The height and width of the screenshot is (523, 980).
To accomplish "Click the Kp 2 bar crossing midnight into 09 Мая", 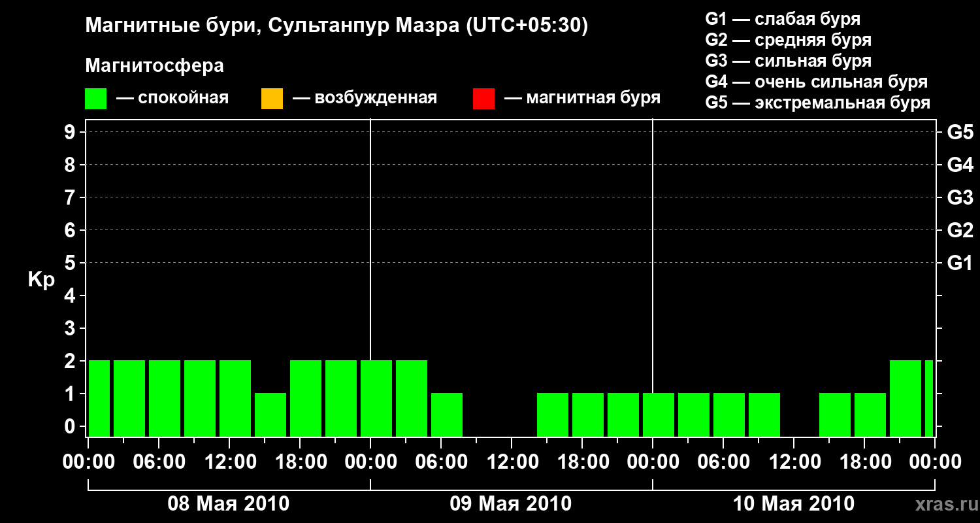I will (376, 398).
